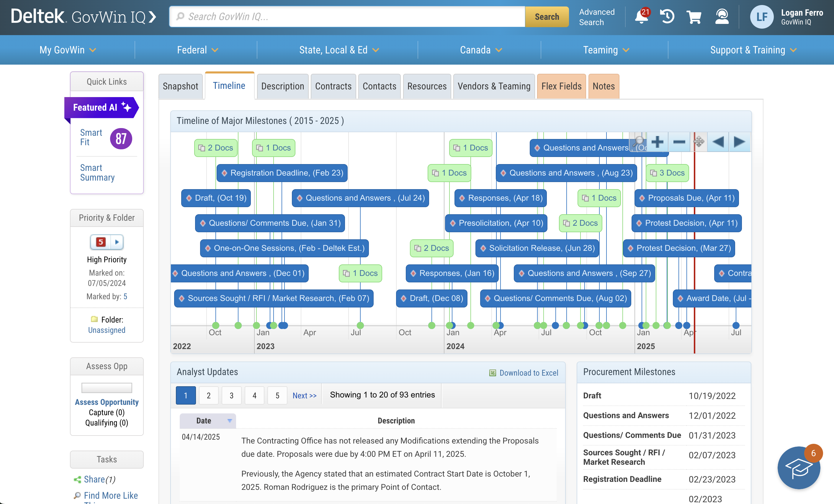Expand the Federal navigation menu

(x=197, y=50)
